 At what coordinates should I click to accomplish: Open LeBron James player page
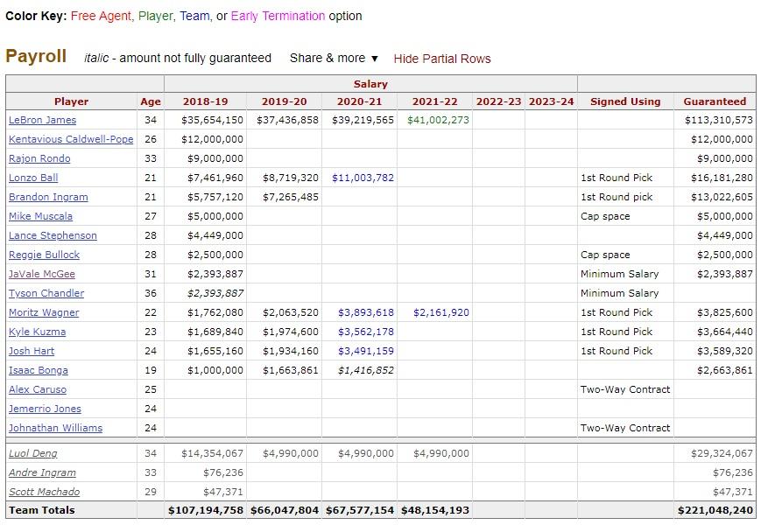(43, 120)
